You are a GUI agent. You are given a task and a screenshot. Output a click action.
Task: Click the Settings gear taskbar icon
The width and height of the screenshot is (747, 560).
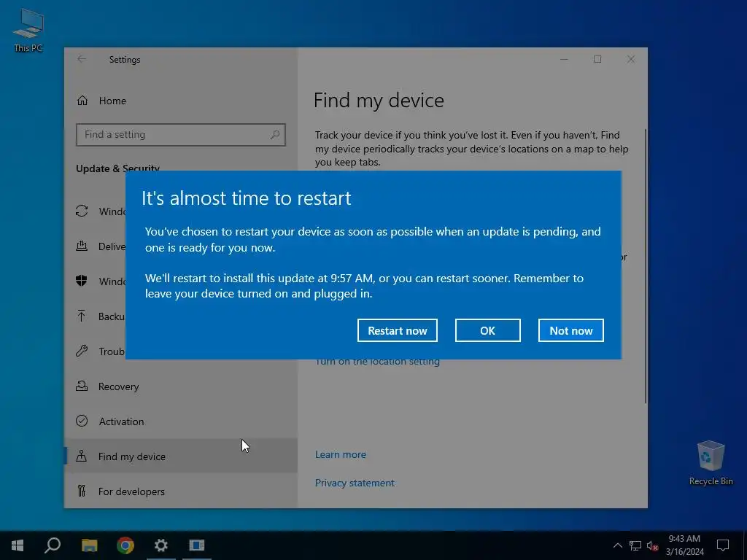161,545
